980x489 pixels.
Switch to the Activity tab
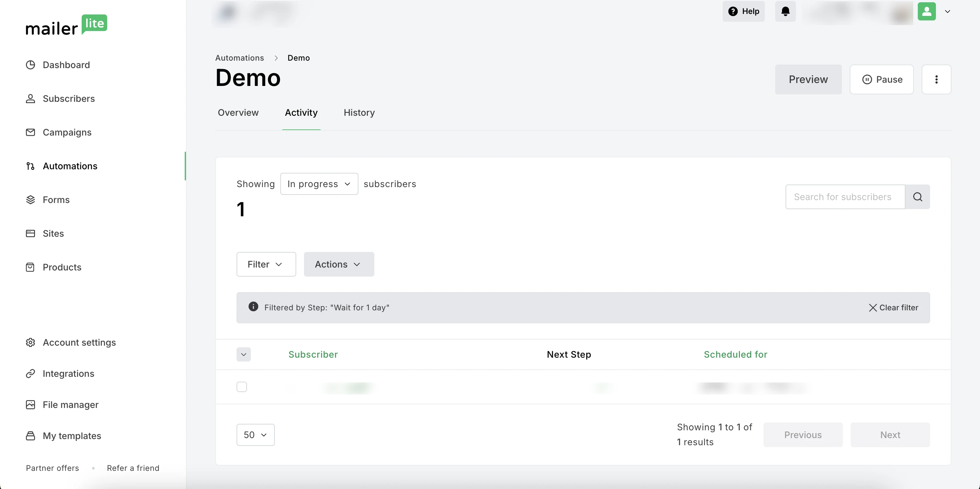(x=301, y=113)
